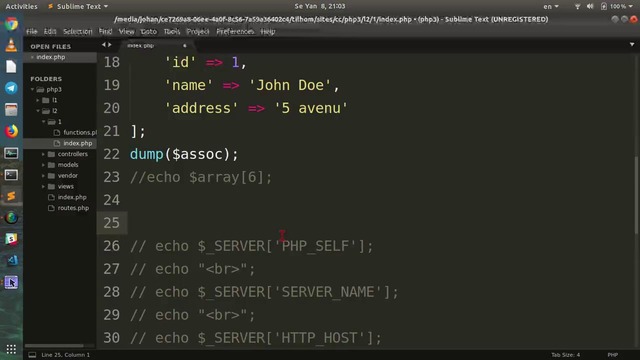
Task: Click the controllers folder icon
Action: 51,154
